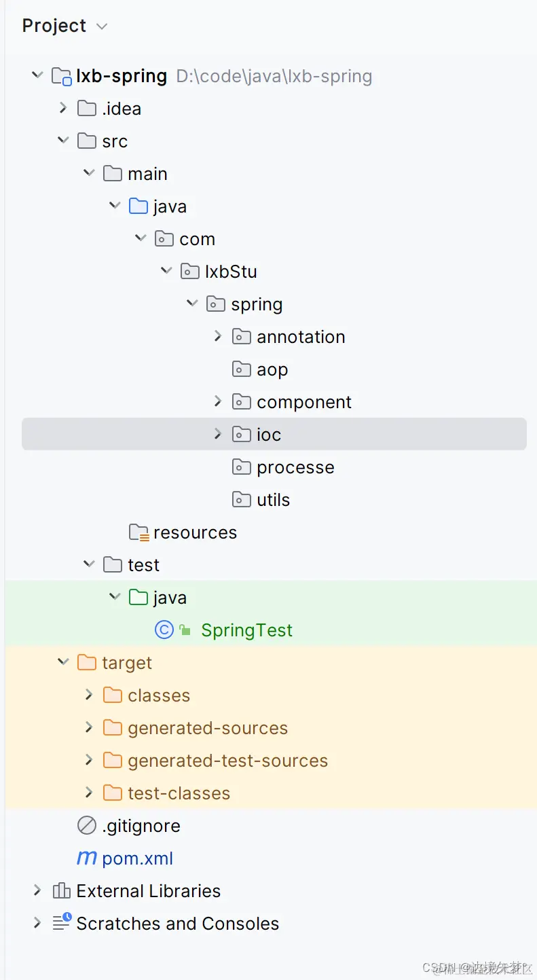This screenshot has width=537, height=980.
Task: Click the lxb-spring module folder icon
Action: (62, 76)
